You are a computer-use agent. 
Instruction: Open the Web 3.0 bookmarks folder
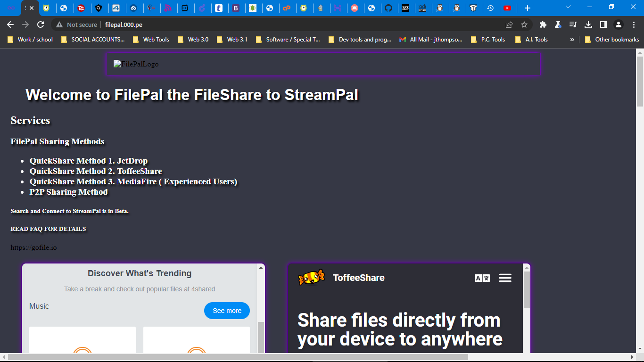193,40
